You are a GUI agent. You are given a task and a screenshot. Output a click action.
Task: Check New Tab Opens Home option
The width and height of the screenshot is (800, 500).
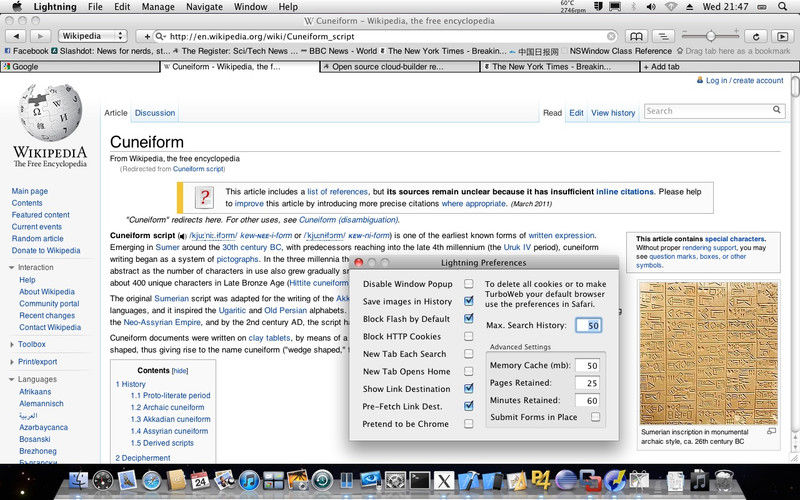pos(468,371)
